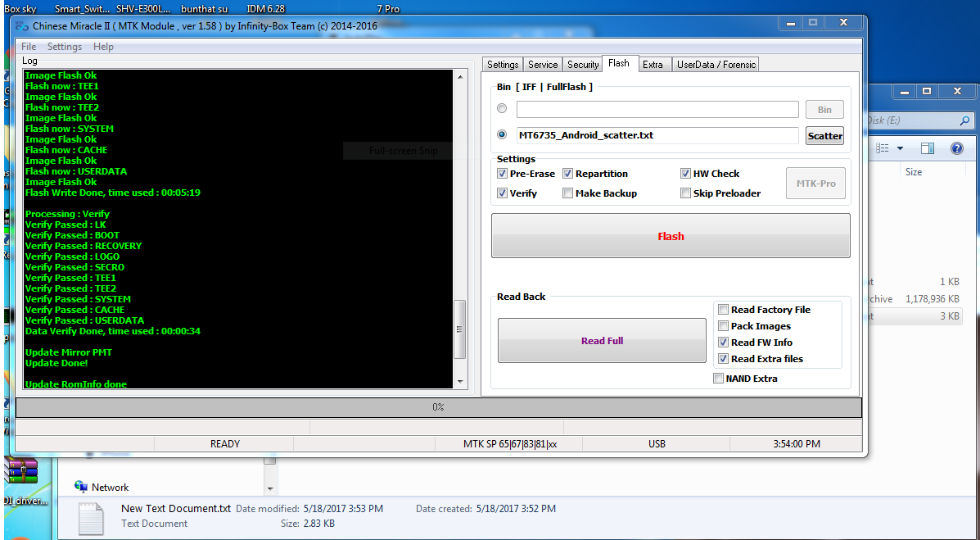
Task: Expand the Explorer view options dropdown arrow
Action: [x=900, y=148]
